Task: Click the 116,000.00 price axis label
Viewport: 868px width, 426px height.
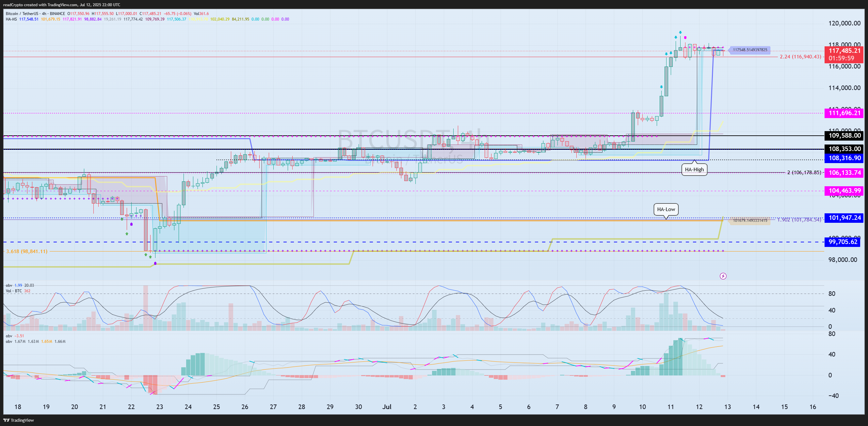Action: tap(844, 66)
